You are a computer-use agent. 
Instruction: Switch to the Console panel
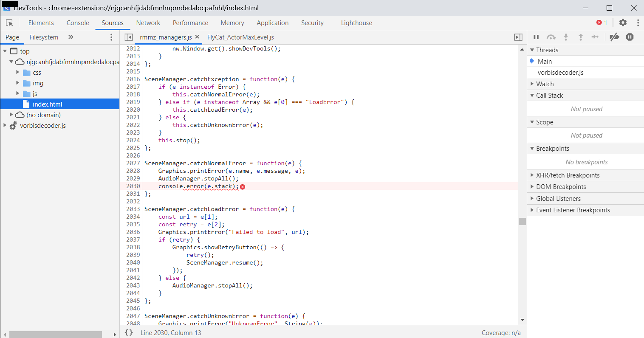coord(78,23)
